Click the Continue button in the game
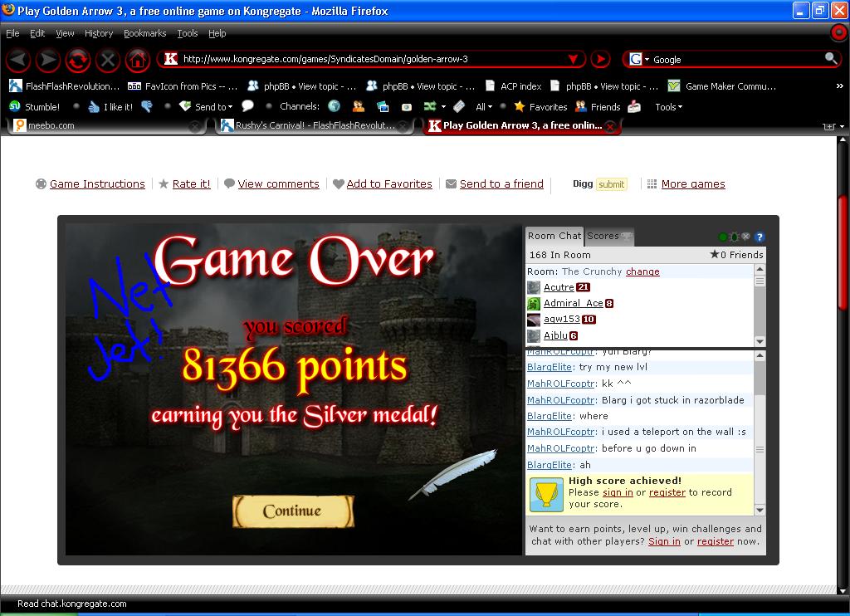 pyautogui.click(x=293, y=511)
